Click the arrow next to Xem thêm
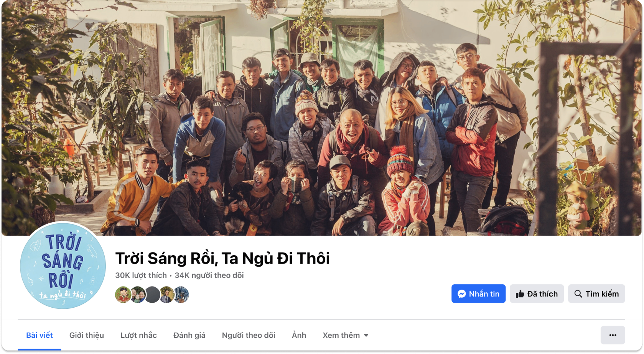This screenshot has height=354, width=644. (x=366, y=336)
